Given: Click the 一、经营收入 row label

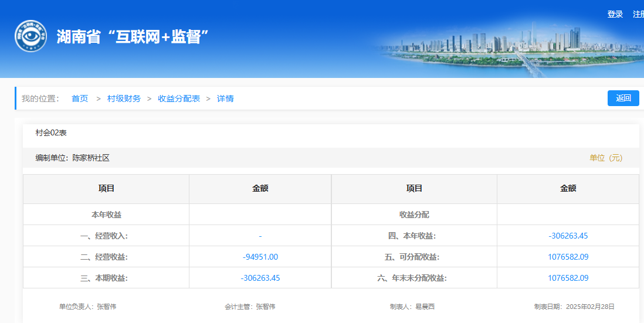Looking at the screenshot, I should click(104, 236).
